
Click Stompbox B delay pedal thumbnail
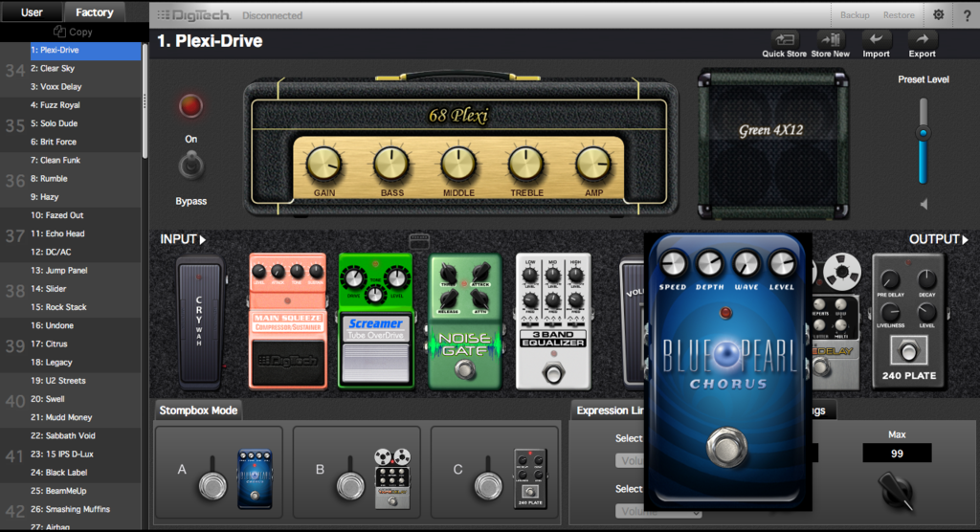392,478
